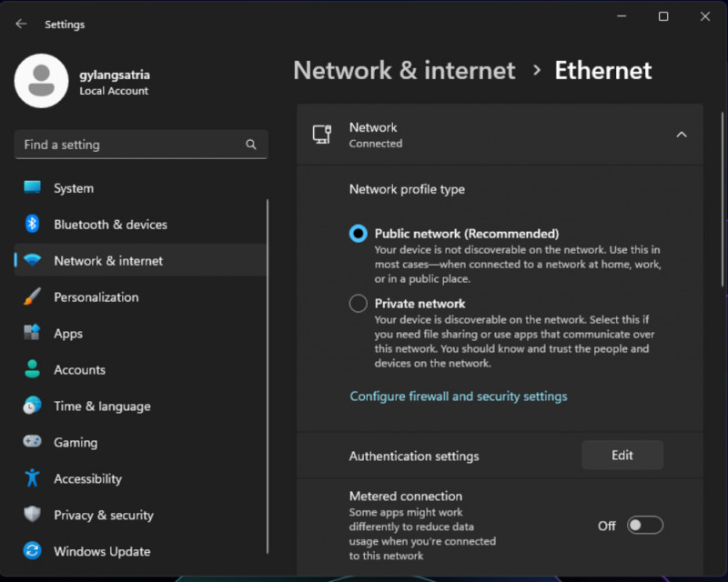The width and height of the screenshot is (728, 582).
Task: Edit Authentication settings
Action: pyautogui.click(x=622, y=455)
